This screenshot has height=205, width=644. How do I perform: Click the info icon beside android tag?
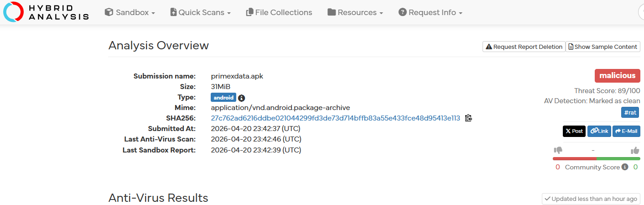242,98
